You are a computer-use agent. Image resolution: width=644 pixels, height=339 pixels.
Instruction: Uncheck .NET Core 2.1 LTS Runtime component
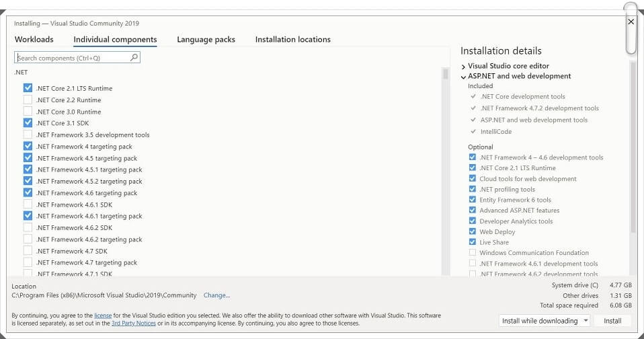28,88
